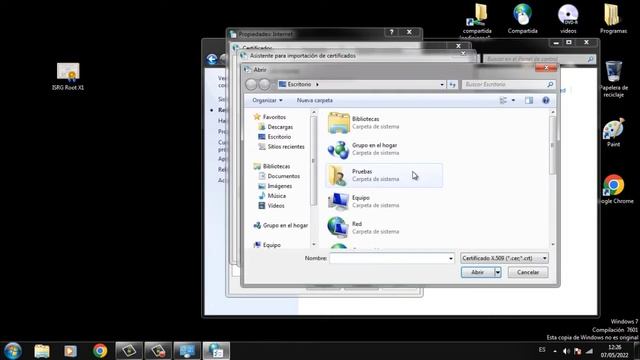Expand the address bar history dropdown

coord(442,84)
